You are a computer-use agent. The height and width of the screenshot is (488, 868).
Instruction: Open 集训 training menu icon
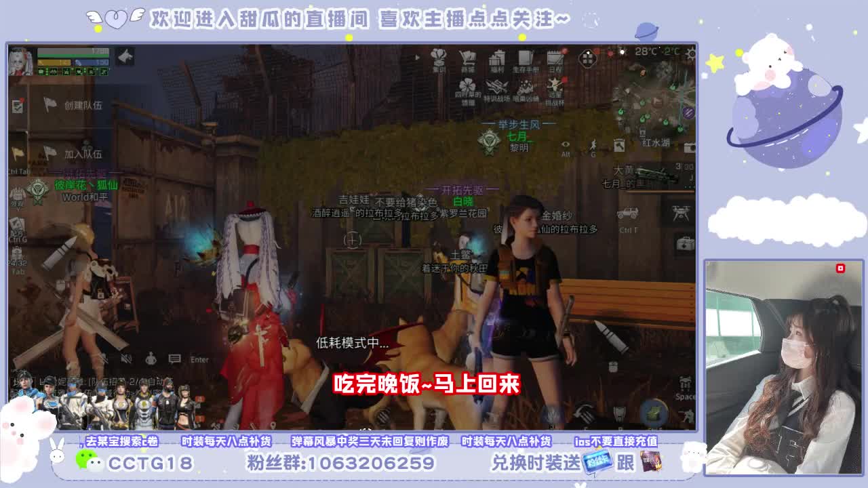point(439,60)
